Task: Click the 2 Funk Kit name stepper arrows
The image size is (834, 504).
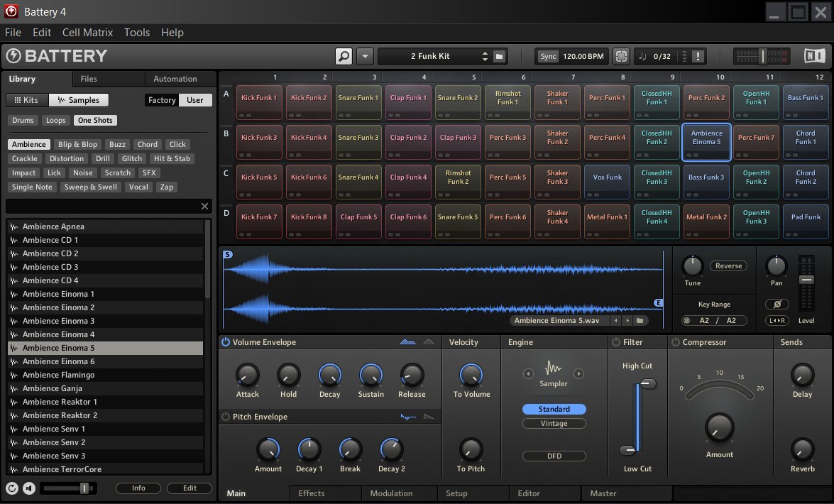Action: click(x=485, y=56)
